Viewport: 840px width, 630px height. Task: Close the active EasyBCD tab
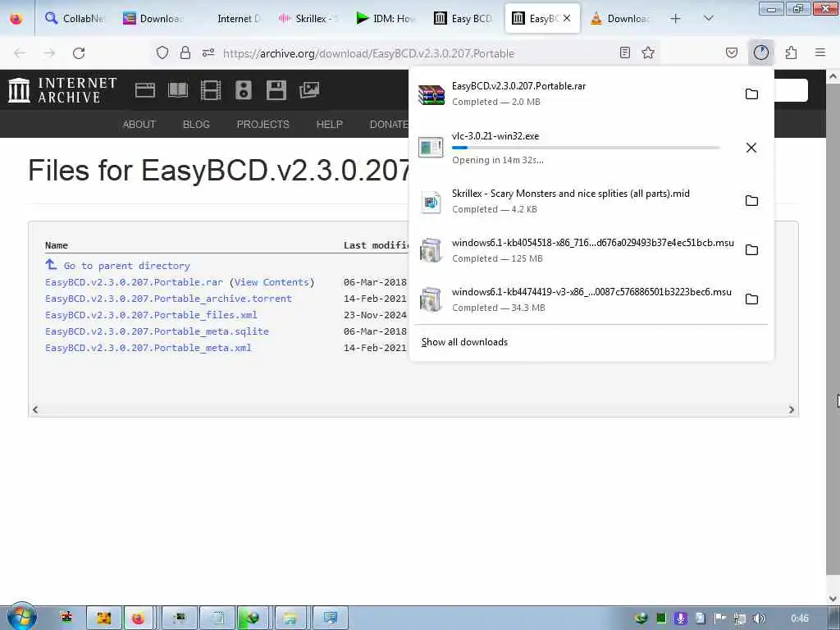[567, 18]
